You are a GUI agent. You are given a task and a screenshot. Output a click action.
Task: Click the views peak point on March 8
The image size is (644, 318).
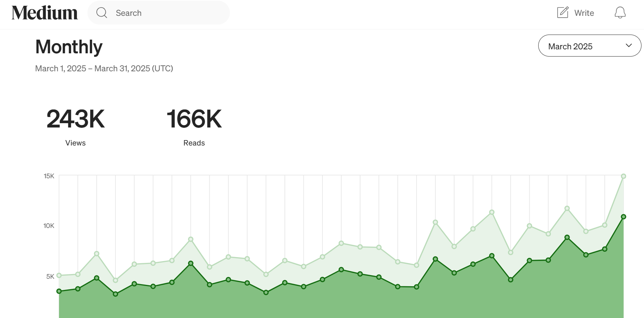pyautogui.click(x=191, y=239)
